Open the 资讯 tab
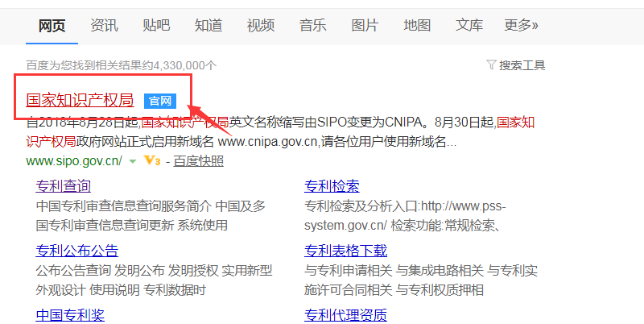 [x=104, y=26]
